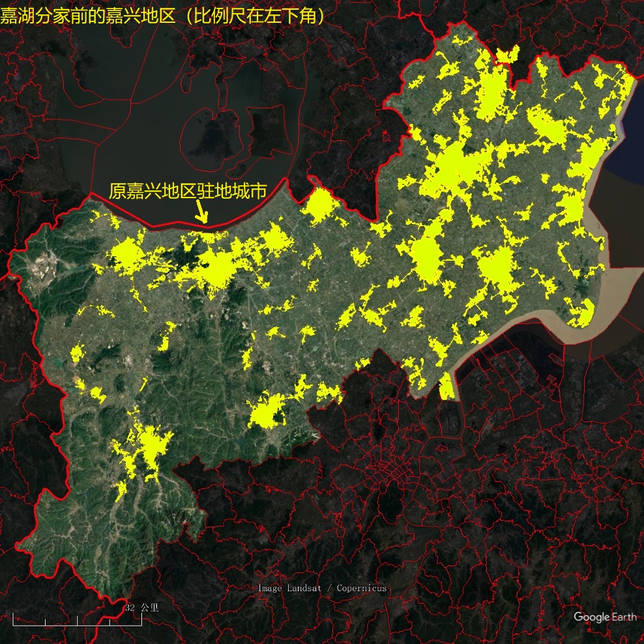Click the parenthetical note 比例尺在左下角
The height and width of the screenshot is (644, 644).
255,16
